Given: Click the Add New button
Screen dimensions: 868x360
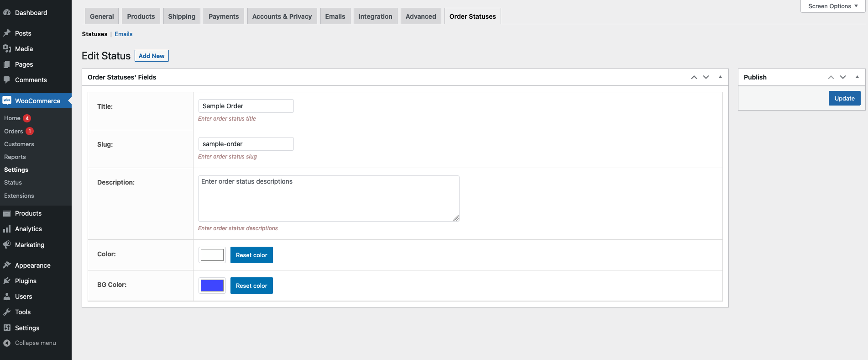Looking at the screenshot, I should pyautogui.click(x=152, y=56).
